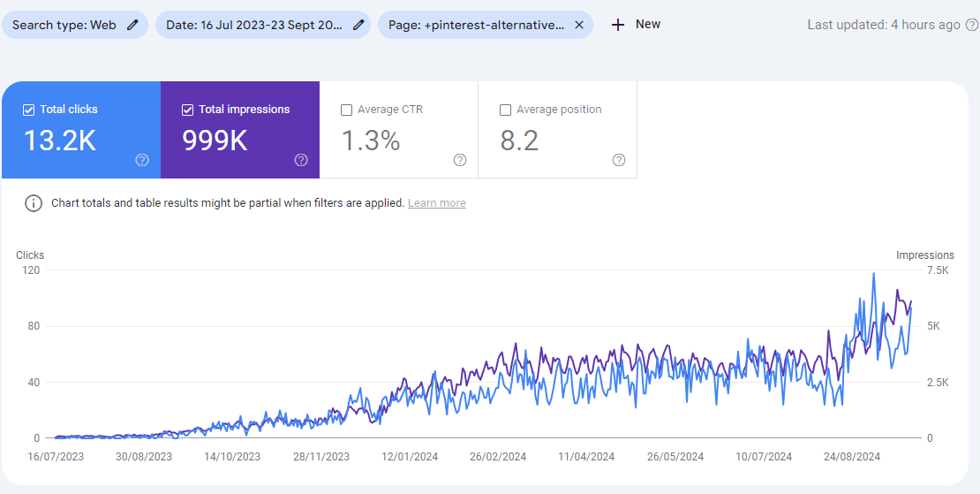Open help icon on Average position card
This screenshot has height=494, width=980.
click(619, 160)
